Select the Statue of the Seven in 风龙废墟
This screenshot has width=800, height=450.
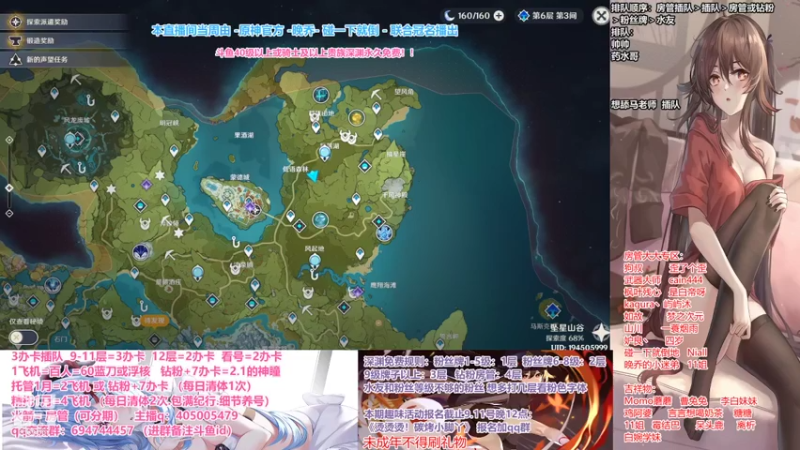tap(70, 139)
